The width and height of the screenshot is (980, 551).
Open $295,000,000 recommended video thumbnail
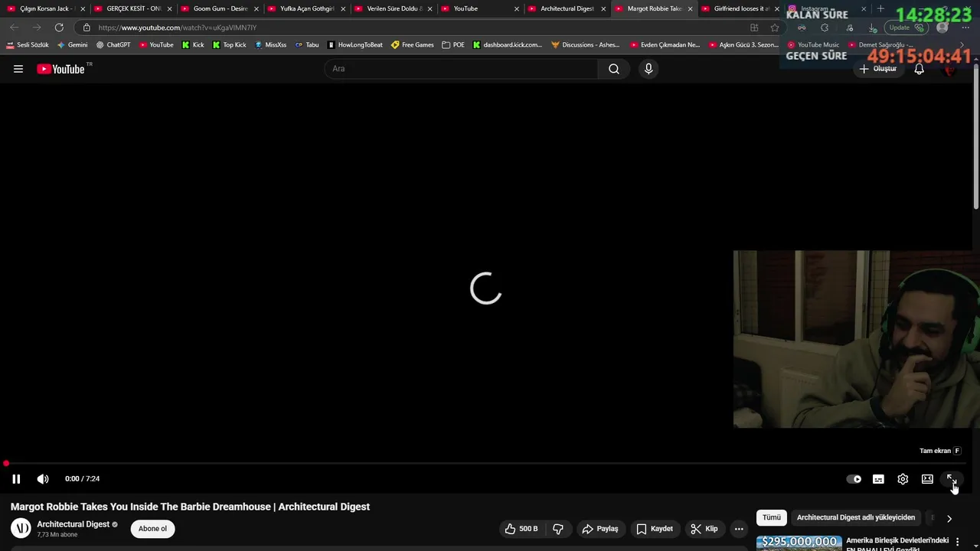(x=799, y=543)
